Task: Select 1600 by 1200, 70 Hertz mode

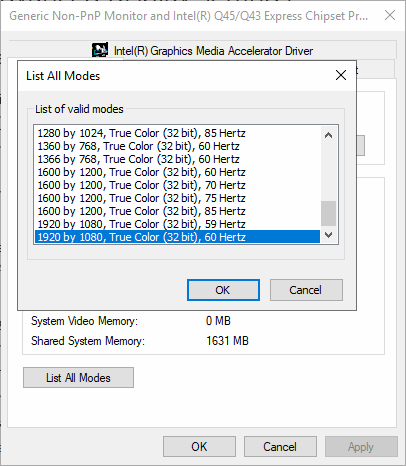Action: [177, 185]
